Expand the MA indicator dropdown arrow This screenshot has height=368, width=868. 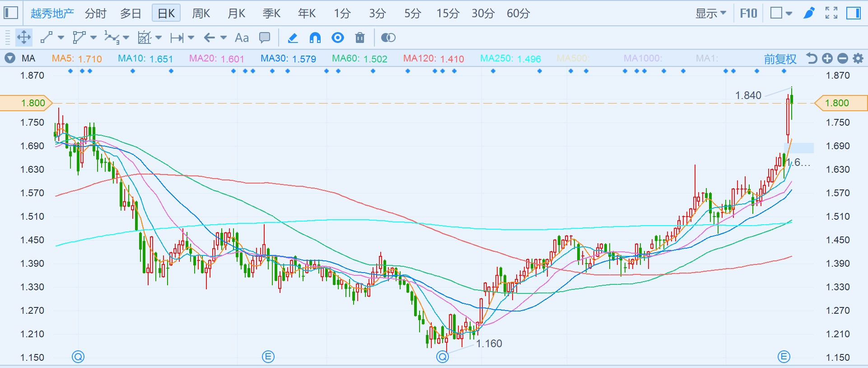(x=9, y=58)
